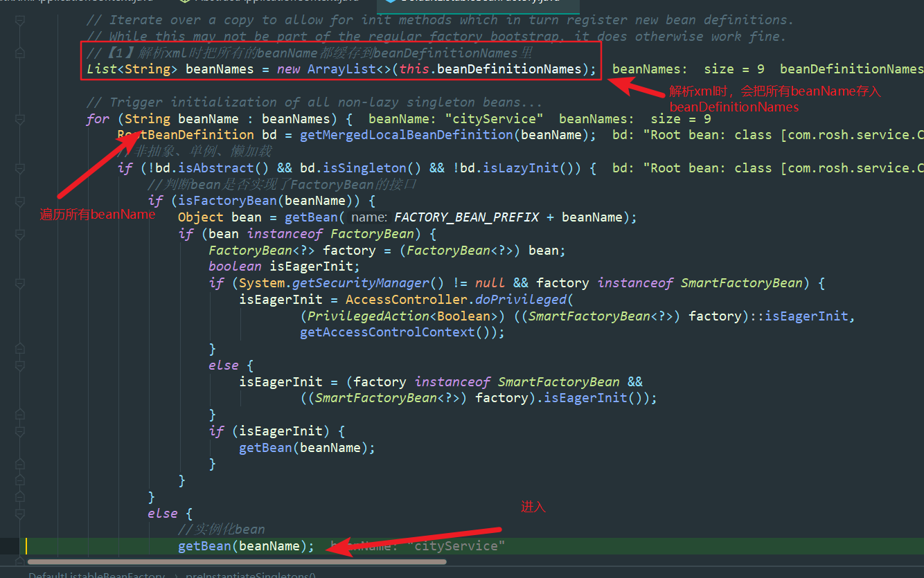Screen dimensions: 924x578
Task: Click 'isFactoryBean' method call
Action: [227, 201]
